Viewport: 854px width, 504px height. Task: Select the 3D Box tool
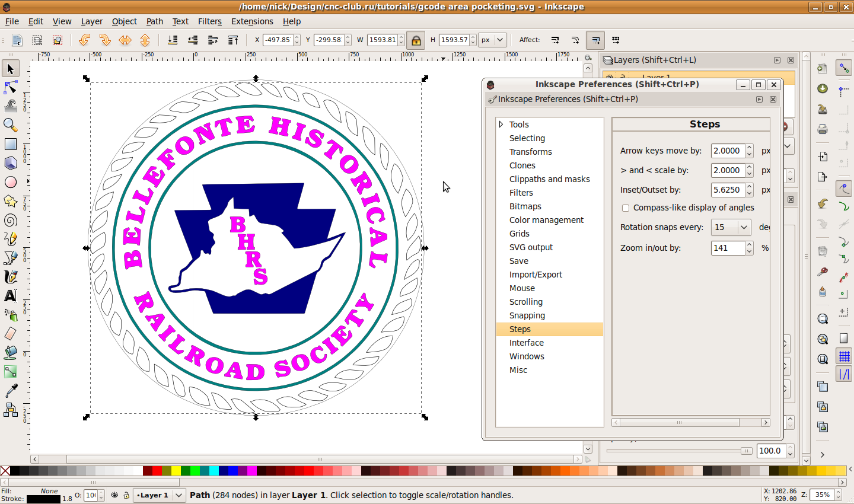tap(10, 163)
